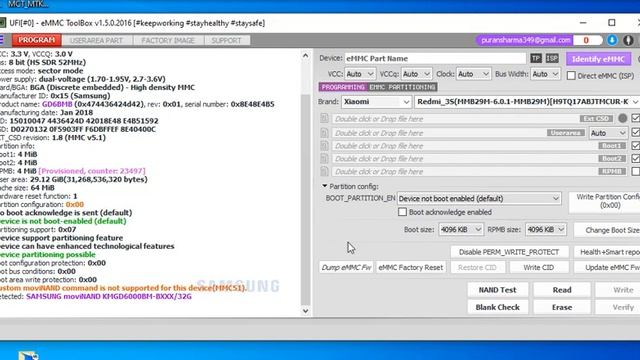Click product name GD6BMB in the log
The height and width of the screenshot is (360, 640).
point(57,104)
